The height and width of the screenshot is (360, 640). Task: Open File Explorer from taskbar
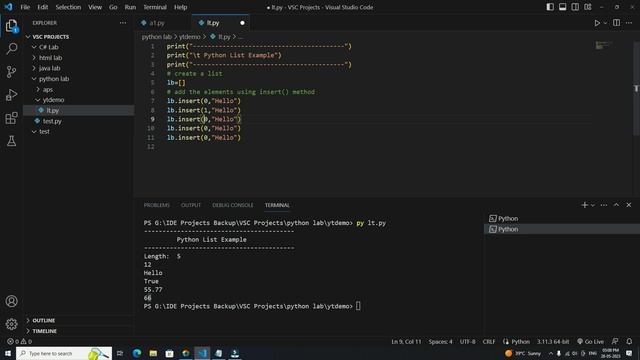click(153, 353)
